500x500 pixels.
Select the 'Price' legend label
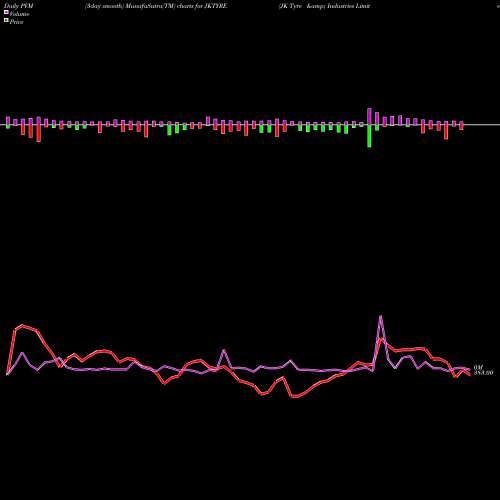(x=16, y=22)
